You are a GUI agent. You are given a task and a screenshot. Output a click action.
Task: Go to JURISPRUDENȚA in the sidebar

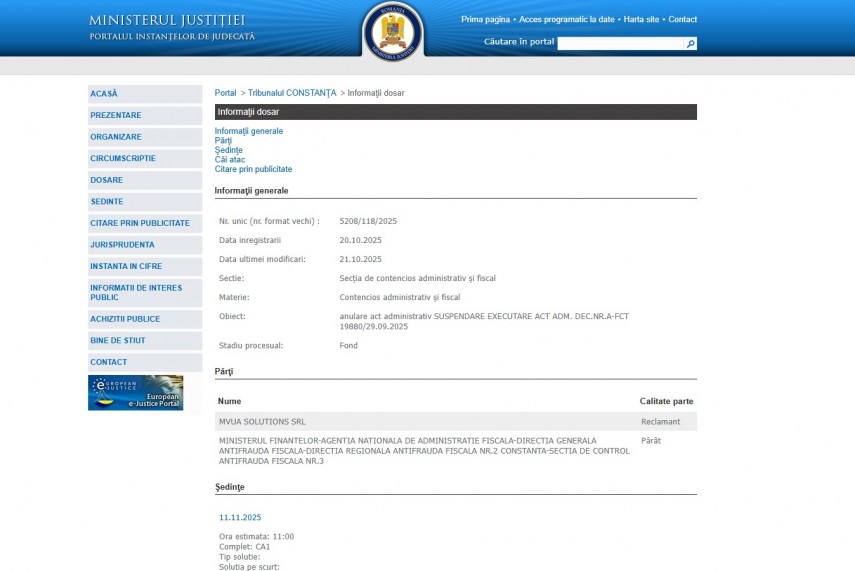[122, 245]
